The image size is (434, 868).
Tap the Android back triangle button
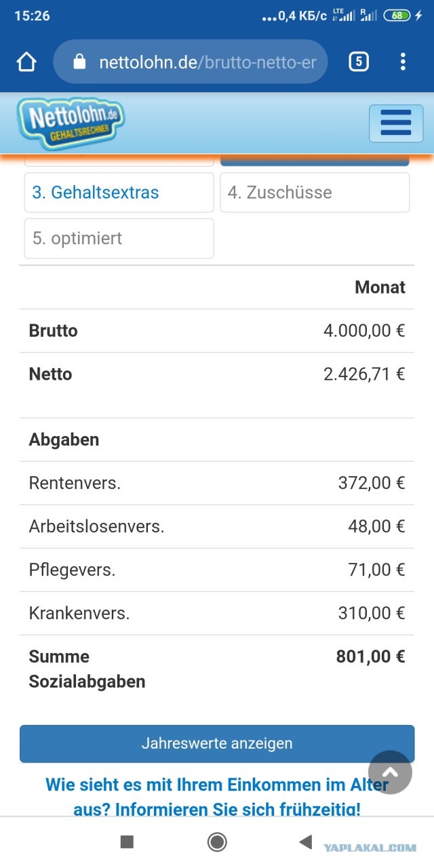(306, 842)
